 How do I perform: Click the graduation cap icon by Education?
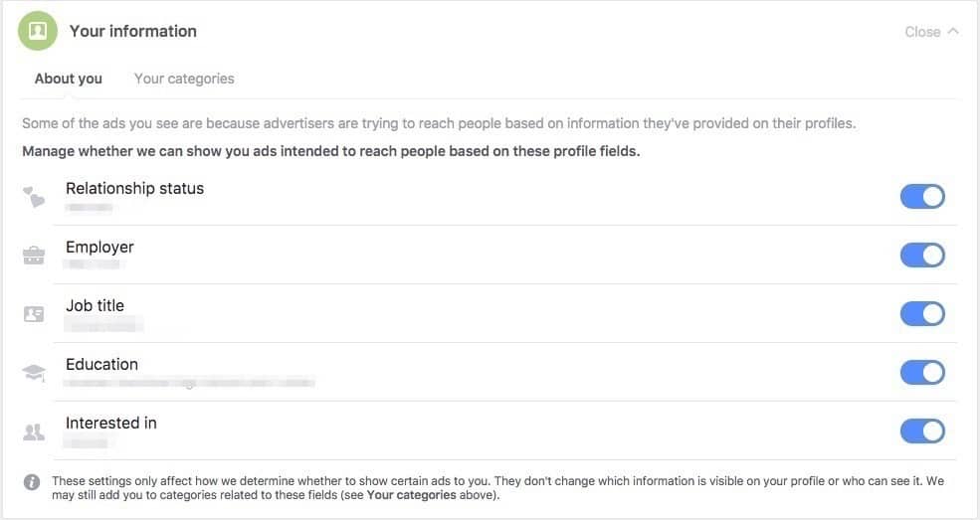pos(34,373)
